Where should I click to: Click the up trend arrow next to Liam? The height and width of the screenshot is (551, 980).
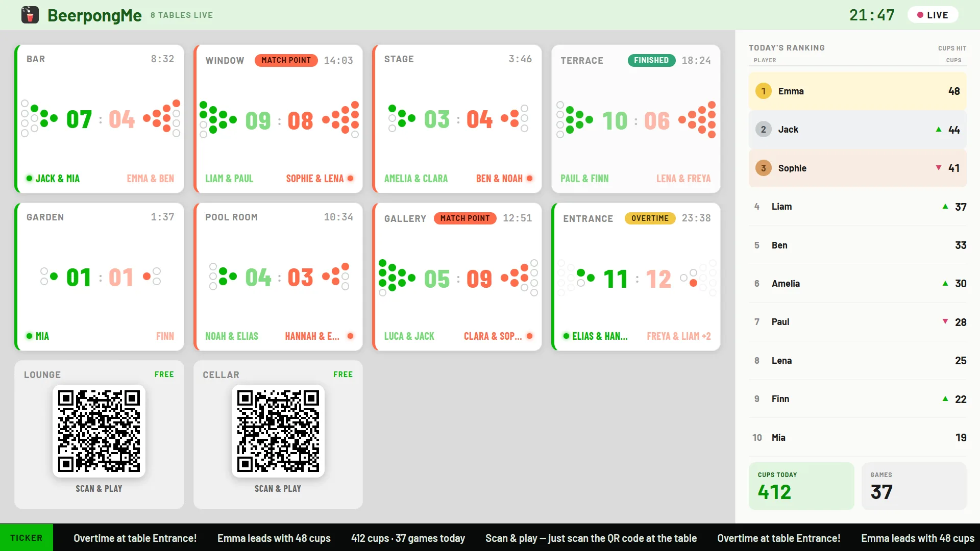[x=945, y=207]
